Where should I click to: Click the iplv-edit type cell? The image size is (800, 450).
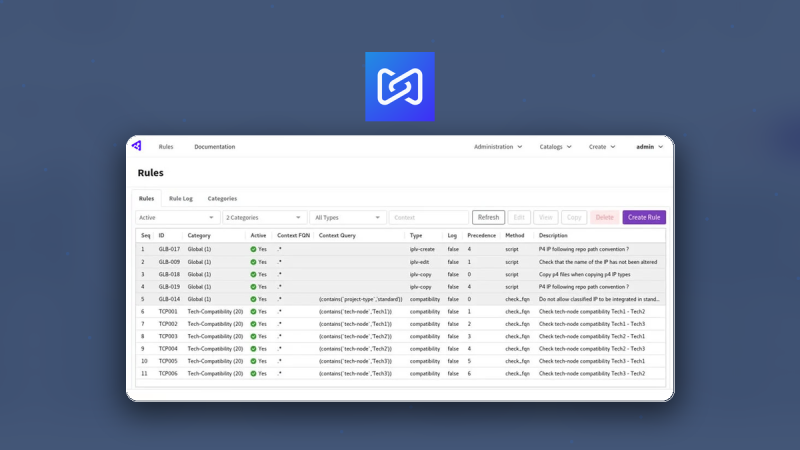(x=419, y=262)
